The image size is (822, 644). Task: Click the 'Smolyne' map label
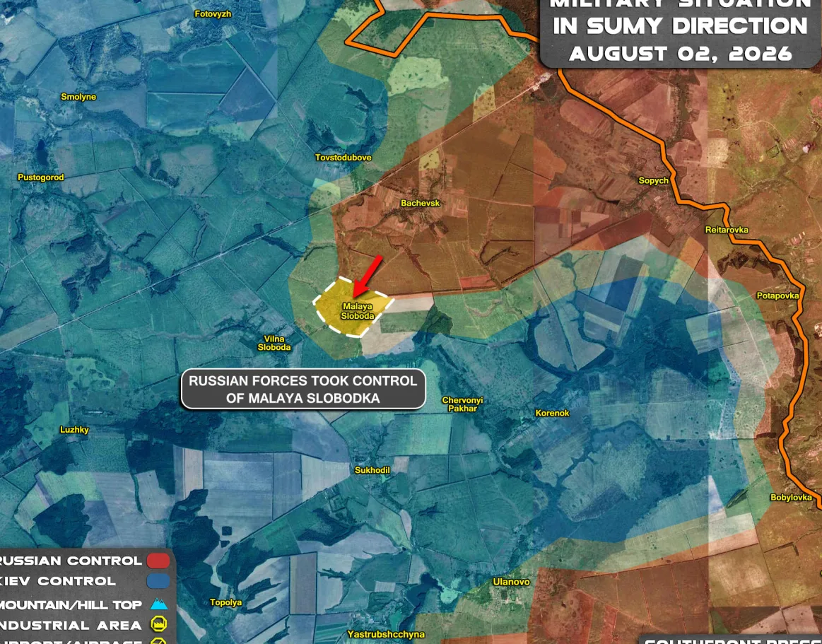tap(78, 97)
